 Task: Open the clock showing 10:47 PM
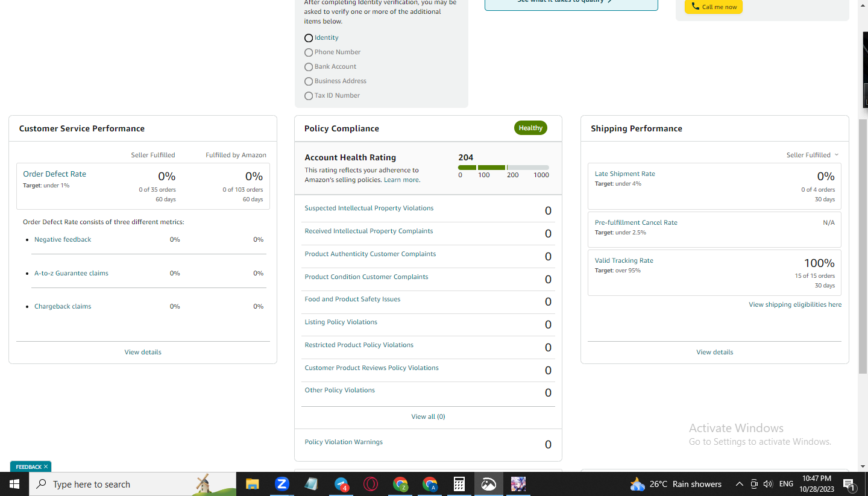click(x=817, y=484)
